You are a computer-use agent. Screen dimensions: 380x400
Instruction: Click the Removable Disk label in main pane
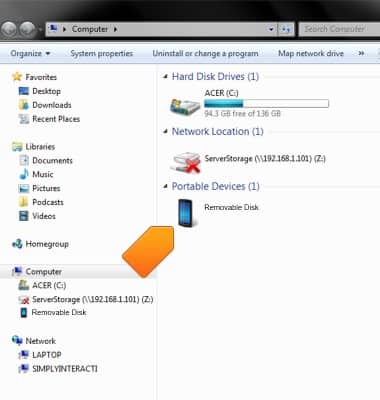point(231,207)
